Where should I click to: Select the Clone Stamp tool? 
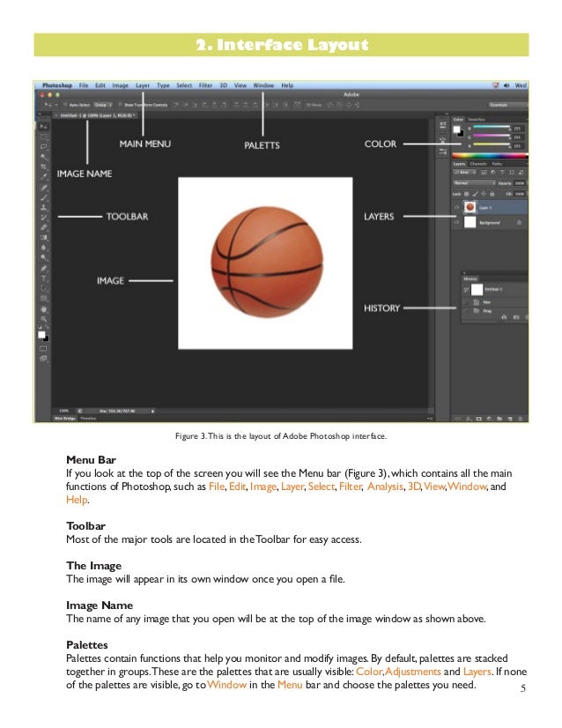[43, 207]
